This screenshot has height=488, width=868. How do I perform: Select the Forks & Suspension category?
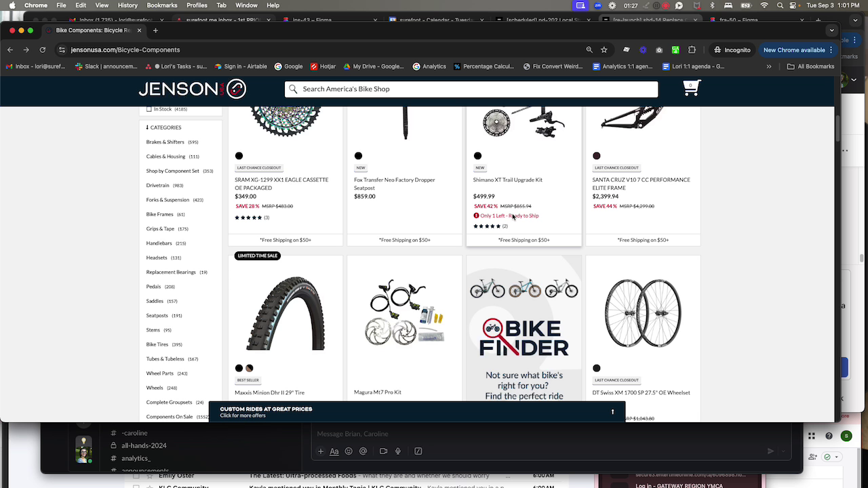[167, 200]
